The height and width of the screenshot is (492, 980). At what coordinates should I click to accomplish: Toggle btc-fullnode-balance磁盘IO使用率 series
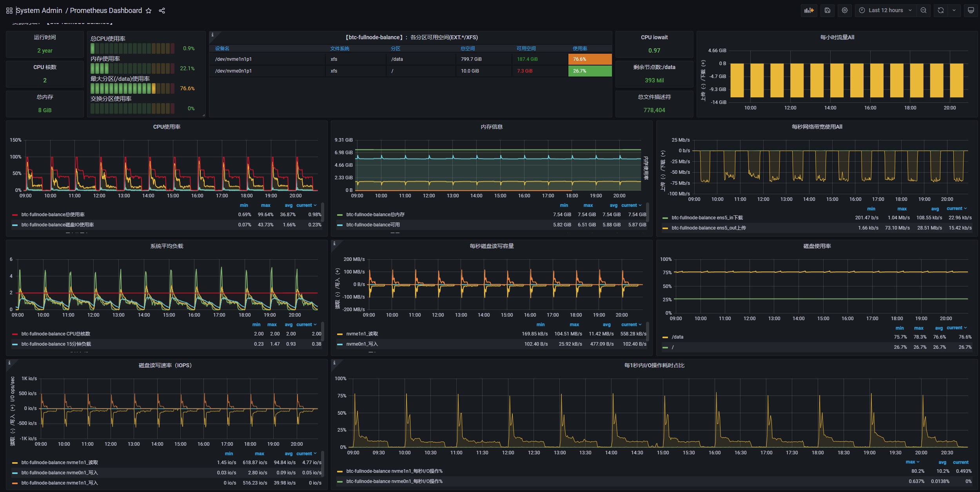pyautogui.click(x=58, y=225)
